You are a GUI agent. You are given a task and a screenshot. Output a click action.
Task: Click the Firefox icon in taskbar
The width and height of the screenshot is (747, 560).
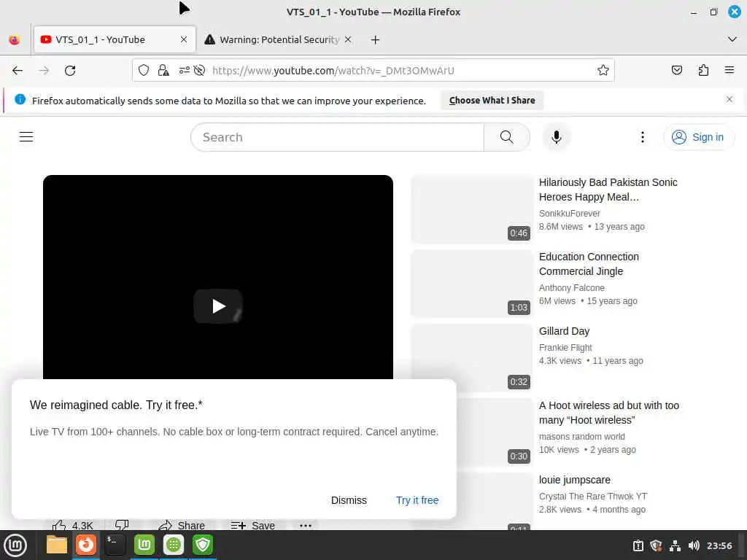pos(86,545)
